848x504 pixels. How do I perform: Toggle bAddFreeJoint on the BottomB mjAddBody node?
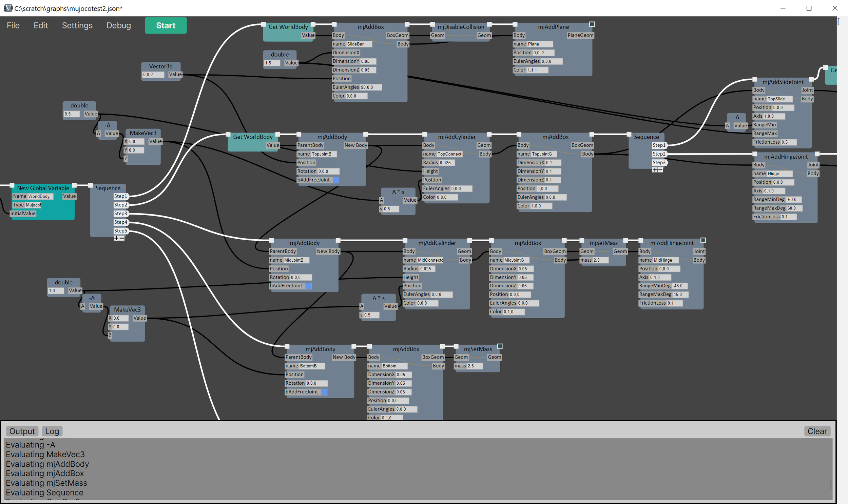324,392
